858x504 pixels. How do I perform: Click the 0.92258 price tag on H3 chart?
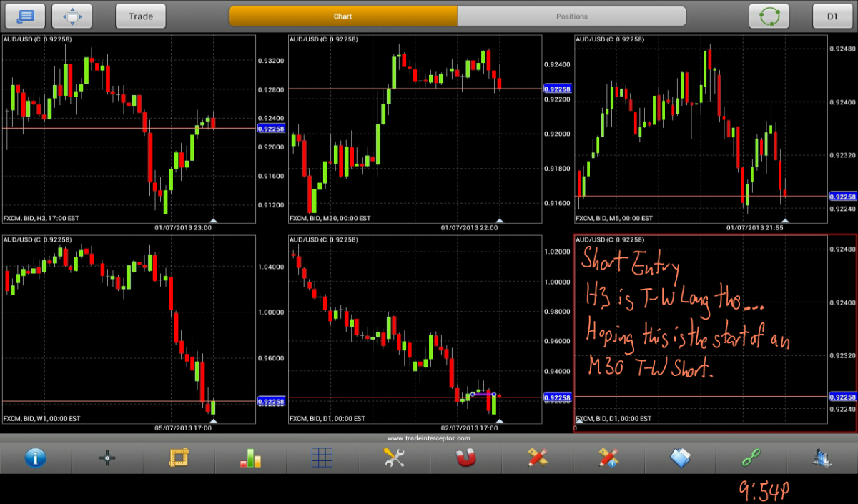click(x=271, y=129)
